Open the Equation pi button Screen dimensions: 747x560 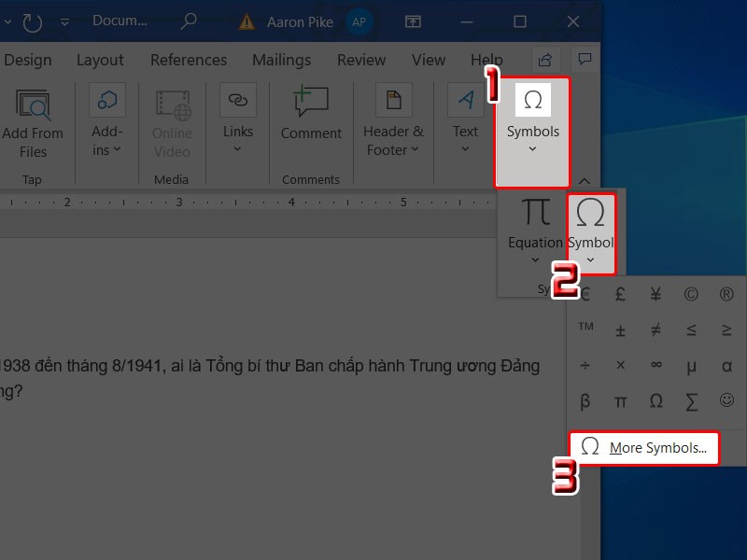pyautogui.click(x=535, y=224)
